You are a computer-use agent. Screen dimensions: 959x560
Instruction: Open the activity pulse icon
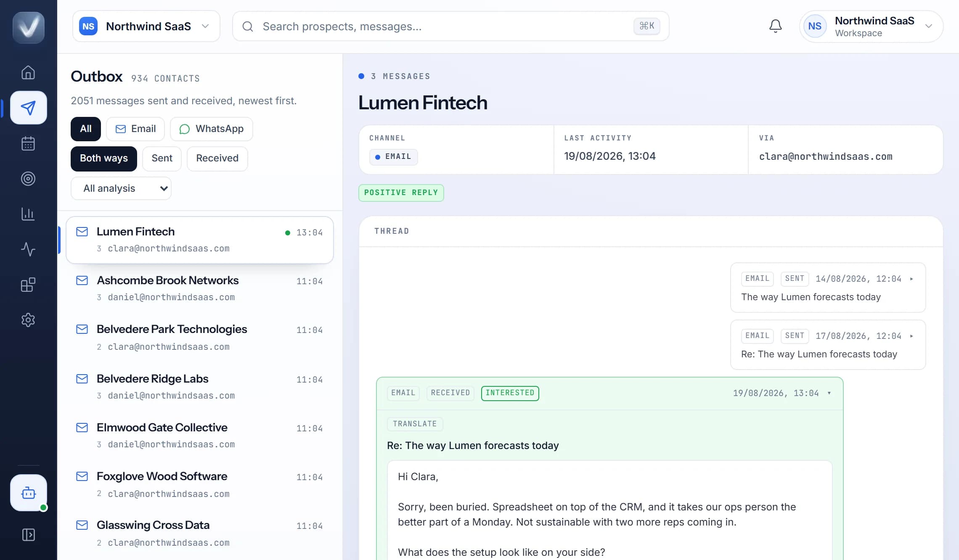point(28,249)
